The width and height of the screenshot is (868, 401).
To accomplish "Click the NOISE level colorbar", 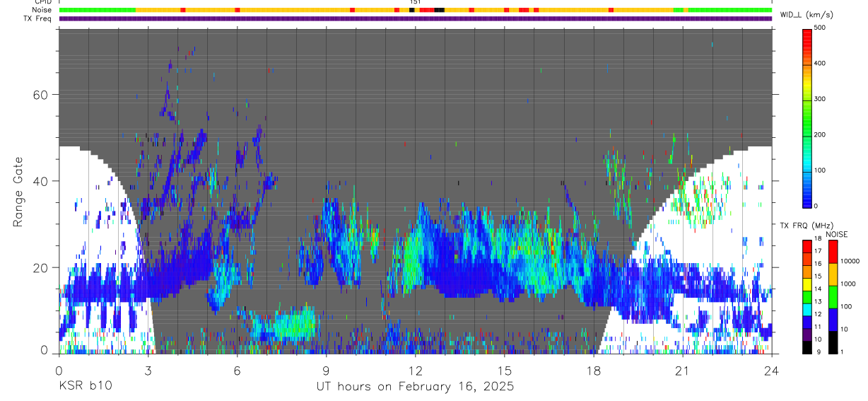I will click(833, 297).
